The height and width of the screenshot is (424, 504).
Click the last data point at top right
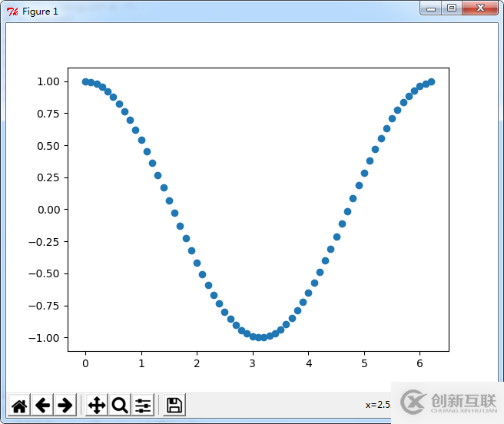432,81
